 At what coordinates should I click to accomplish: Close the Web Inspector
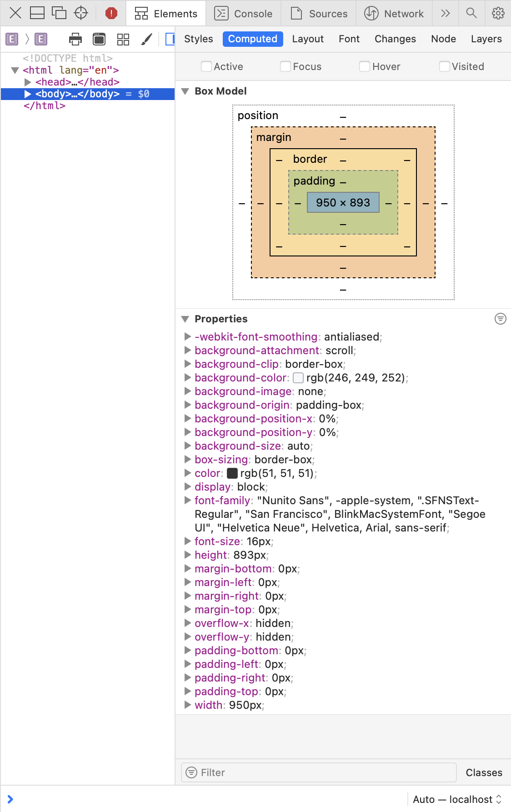pos(15,13)
